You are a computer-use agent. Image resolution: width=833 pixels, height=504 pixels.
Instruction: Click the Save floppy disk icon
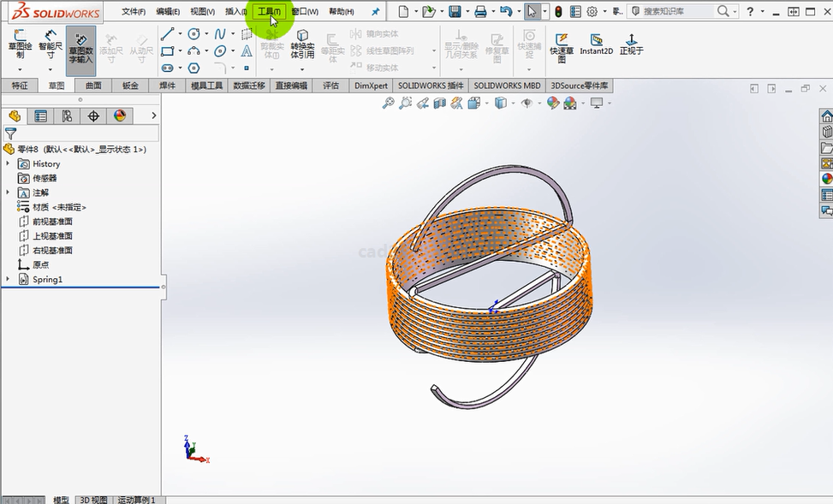click(455, 12)
